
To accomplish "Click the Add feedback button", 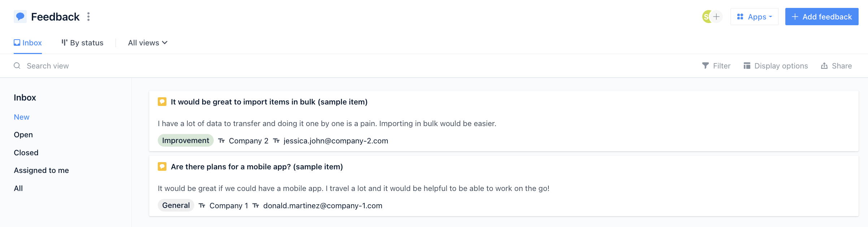I will (822, 17).
